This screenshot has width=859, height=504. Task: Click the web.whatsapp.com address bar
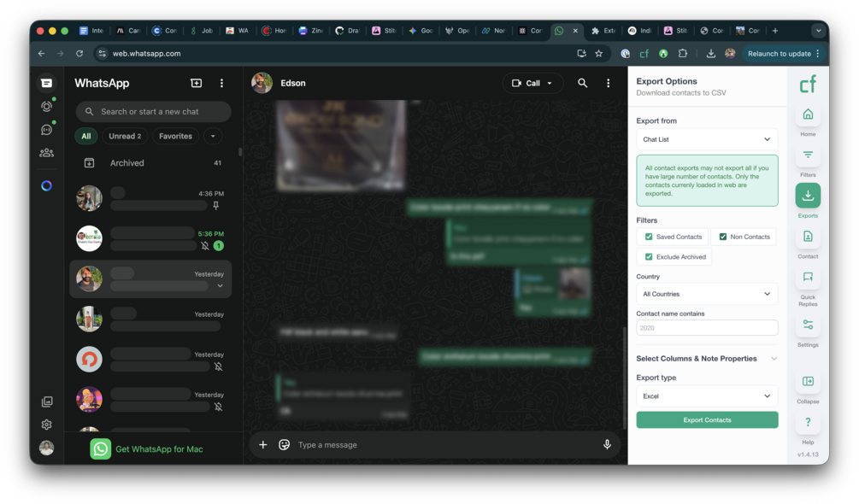click(x=334, y=54)
